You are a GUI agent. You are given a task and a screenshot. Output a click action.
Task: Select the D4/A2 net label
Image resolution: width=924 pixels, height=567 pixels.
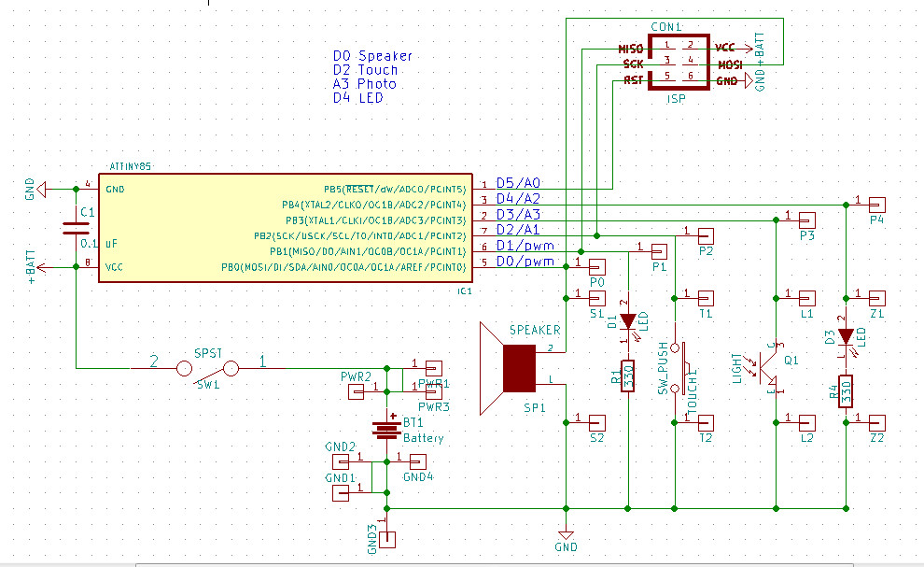(519, 199)
